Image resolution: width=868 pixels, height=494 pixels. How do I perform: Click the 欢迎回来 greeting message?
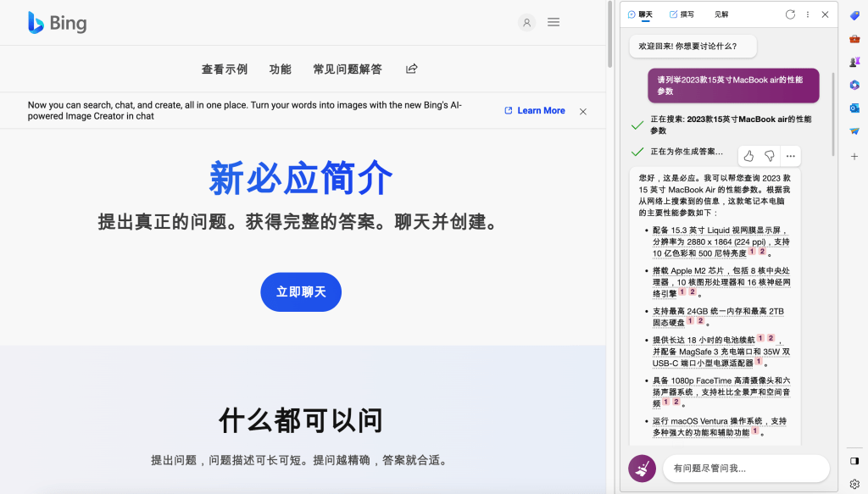(x=693, y=47)
